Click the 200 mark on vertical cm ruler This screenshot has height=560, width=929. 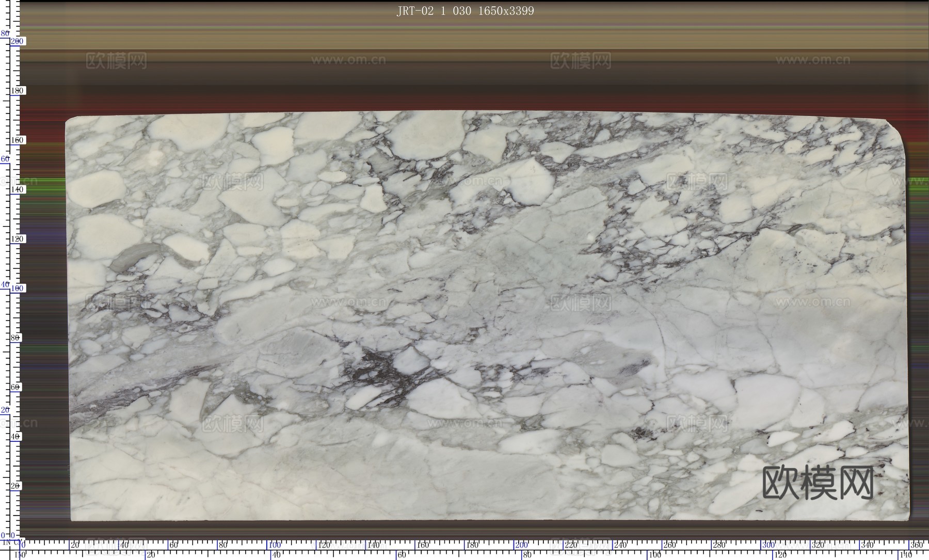[18, 41]
